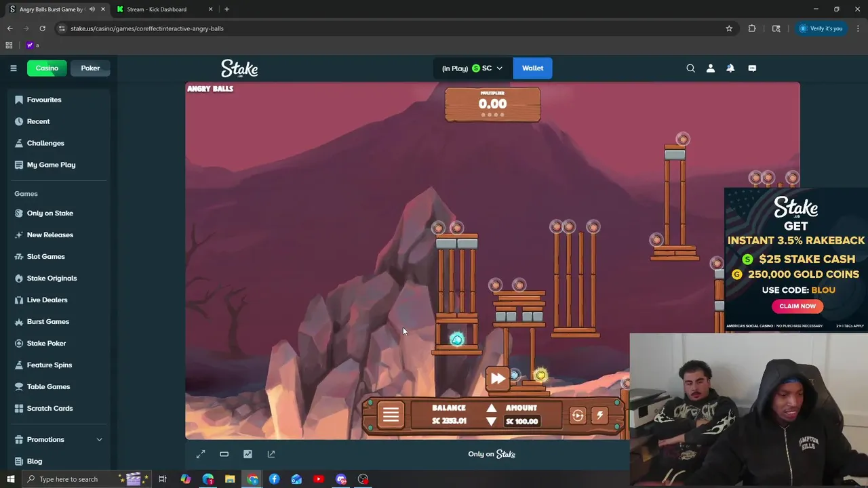Open YouTube from the taskbar
This screenshot has width=868, height=488.
coord(319,479)
